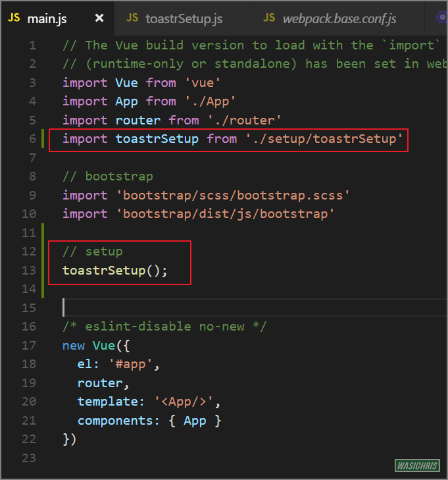Image resolution: width=448 pixels, height=480 pixels.
Task: Click the WASICHRIS watermark logo
Action: tap(417, 466)
